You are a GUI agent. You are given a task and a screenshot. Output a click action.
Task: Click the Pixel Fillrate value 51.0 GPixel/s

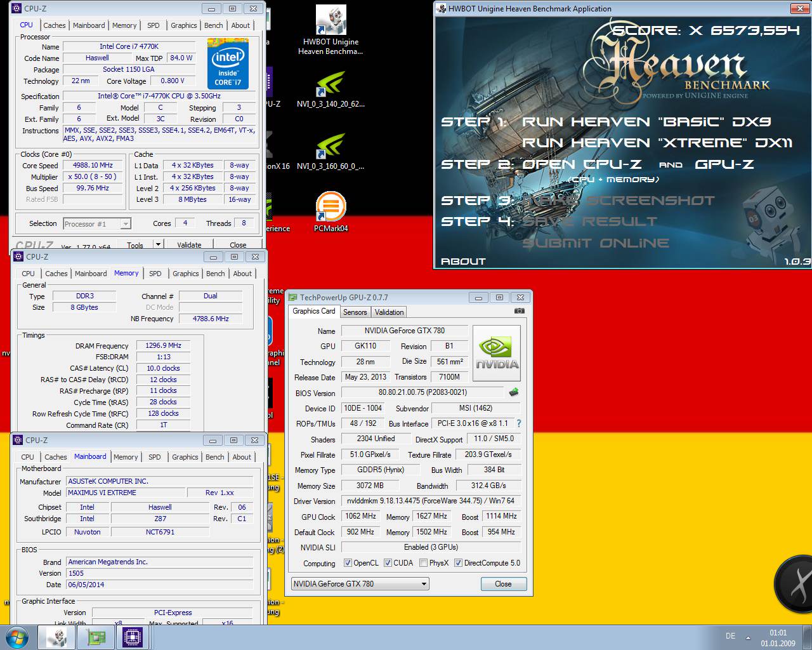click(370, 454)
